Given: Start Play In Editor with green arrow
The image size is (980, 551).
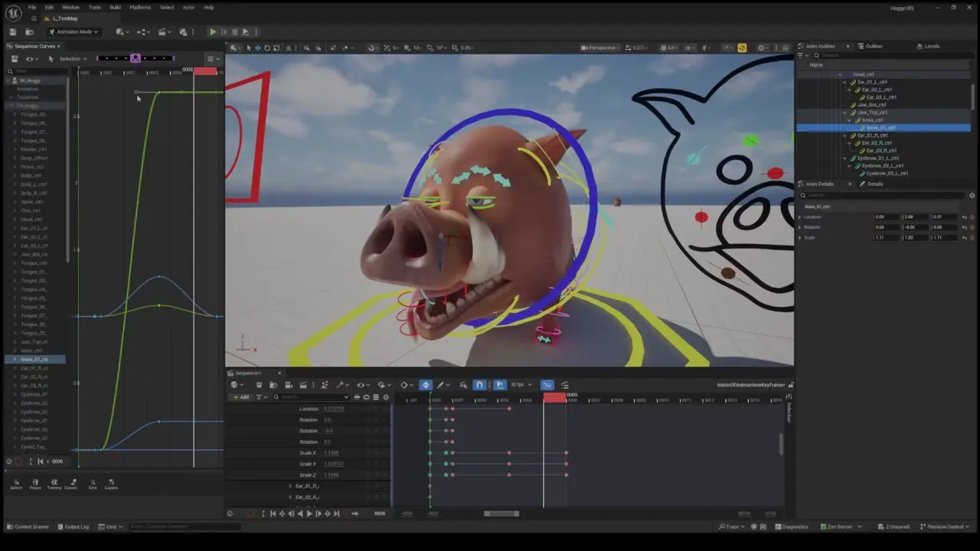Looking at the screenshot, I should (x=213, y=32).
